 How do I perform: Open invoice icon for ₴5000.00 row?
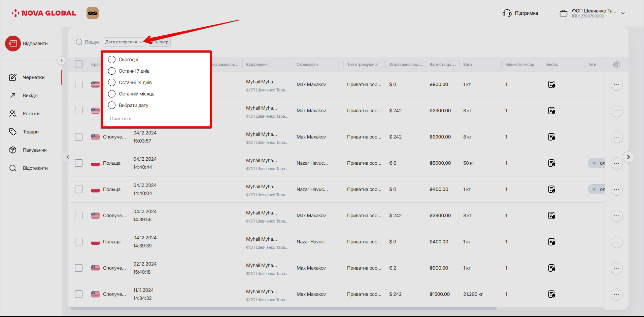[551, 163]
